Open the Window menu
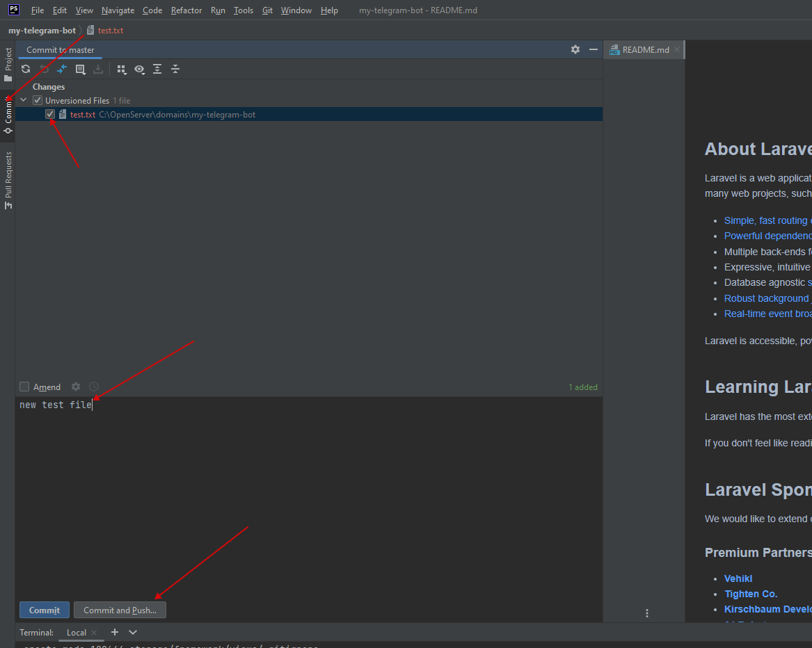This screenshot has width=812, height=648. point(296,10)
